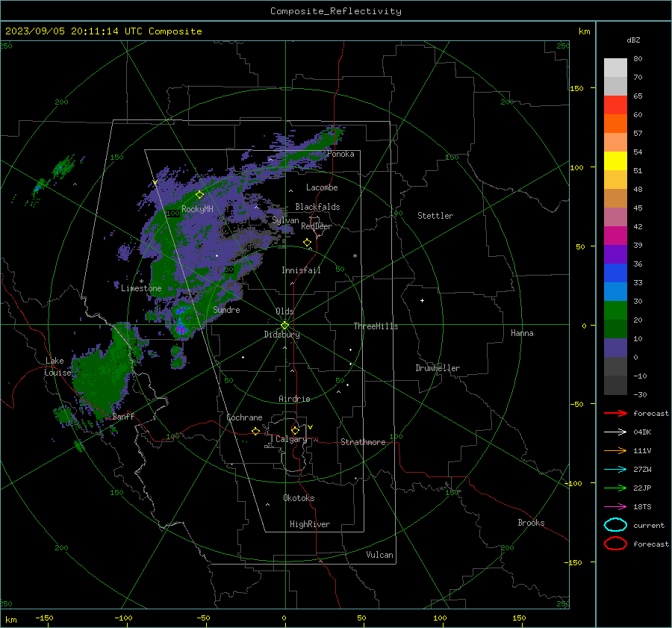Click the Sundre city label

pyautogui.click(x=226, y=309)
